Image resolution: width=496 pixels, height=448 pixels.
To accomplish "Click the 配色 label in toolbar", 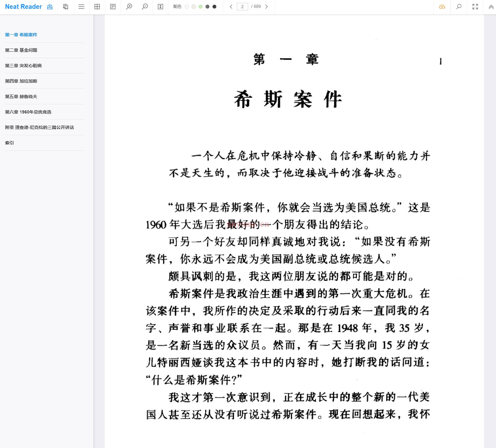I will [x=177, y=7].
